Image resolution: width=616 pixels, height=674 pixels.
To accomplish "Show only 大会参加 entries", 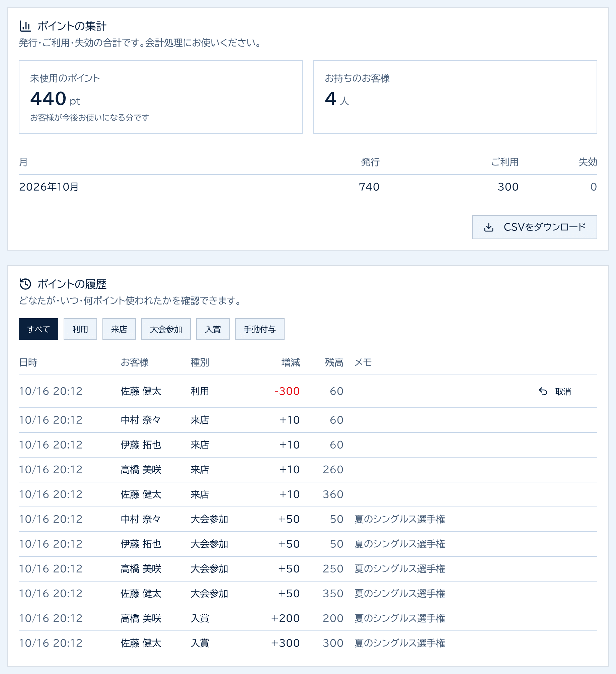I will [166, 329].
